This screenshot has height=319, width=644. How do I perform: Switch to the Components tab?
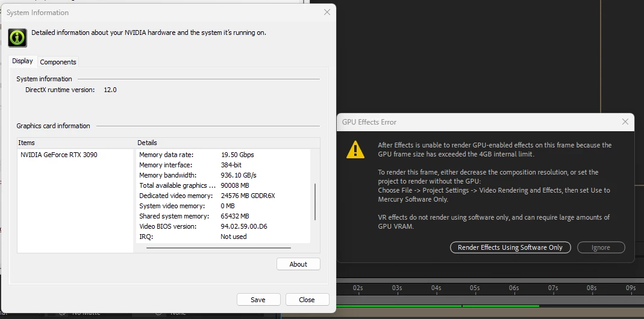coord(58,62)
